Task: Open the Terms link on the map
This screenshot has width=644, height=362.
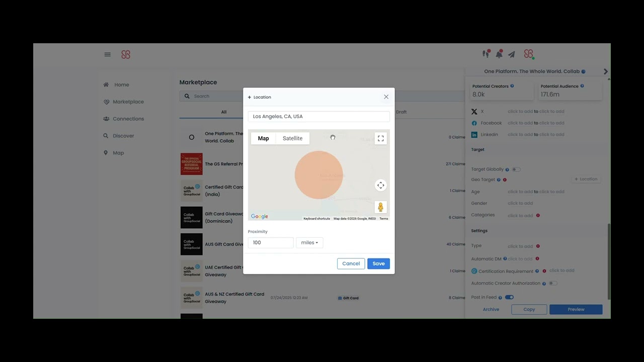Action: coord(383,219)
